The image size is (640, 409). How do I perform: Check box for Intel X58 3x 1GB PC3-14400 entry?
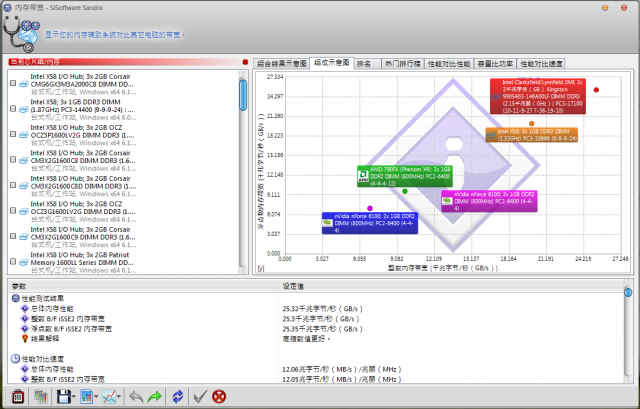click(x=13, y=109)
